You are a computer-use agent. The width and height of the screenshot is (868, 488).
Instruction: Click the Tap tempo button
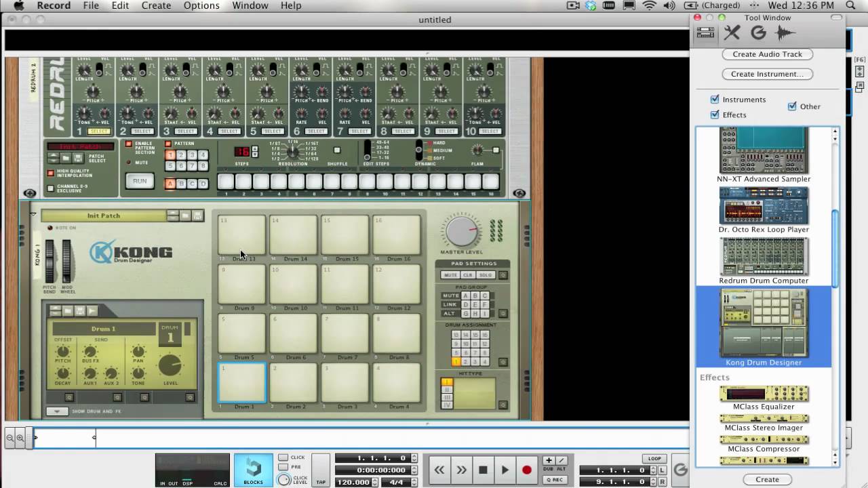321,470
